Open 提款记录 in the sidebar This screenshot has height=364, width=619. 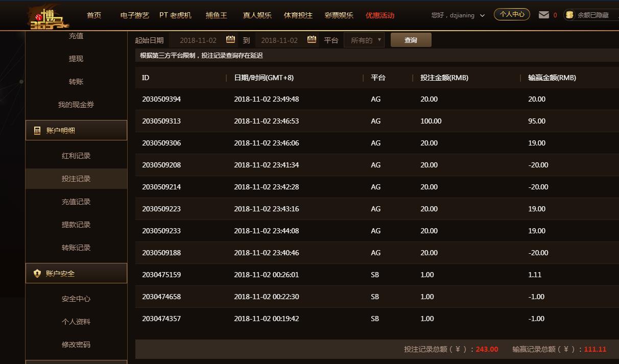pos(76,225)
